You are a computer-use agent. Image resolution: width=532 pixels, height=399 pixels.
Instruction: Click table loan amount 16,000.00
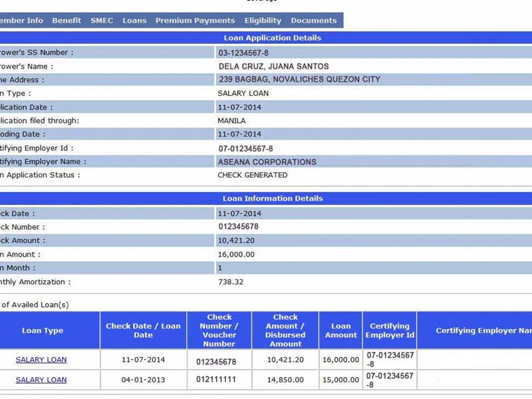[340, 360]
